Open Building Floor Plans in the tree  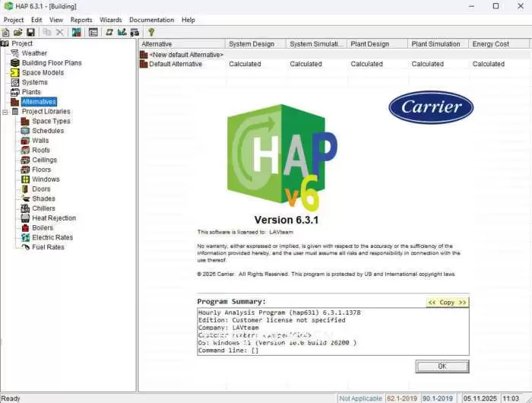[52, 63]
